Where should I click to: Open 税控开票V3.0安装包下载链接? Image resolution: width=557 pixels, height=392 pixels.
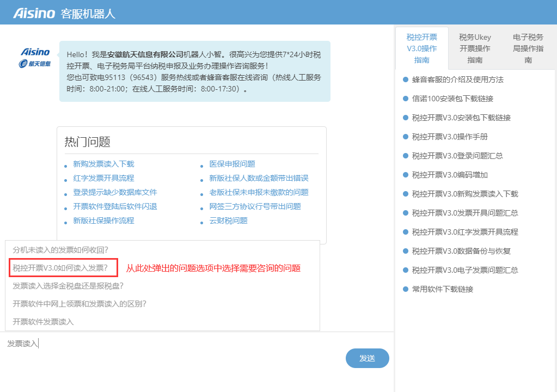(461, 118)
